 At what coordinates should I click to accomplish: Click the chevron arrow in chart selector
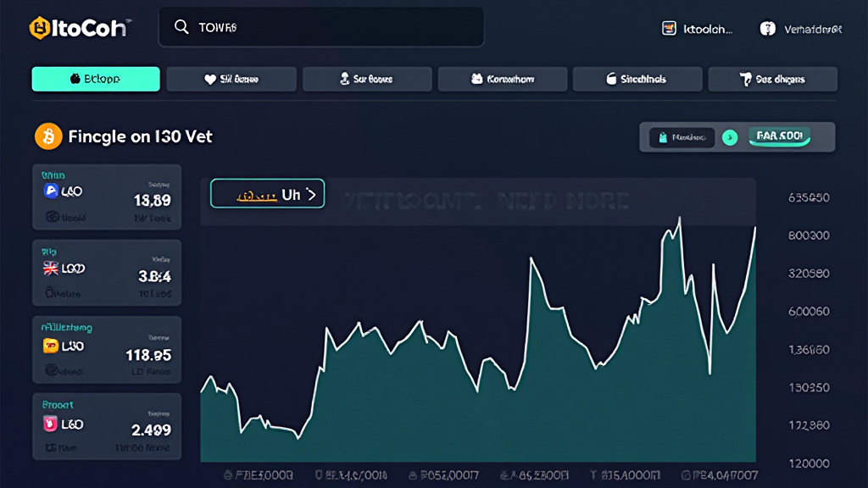(x=311, y=194)
